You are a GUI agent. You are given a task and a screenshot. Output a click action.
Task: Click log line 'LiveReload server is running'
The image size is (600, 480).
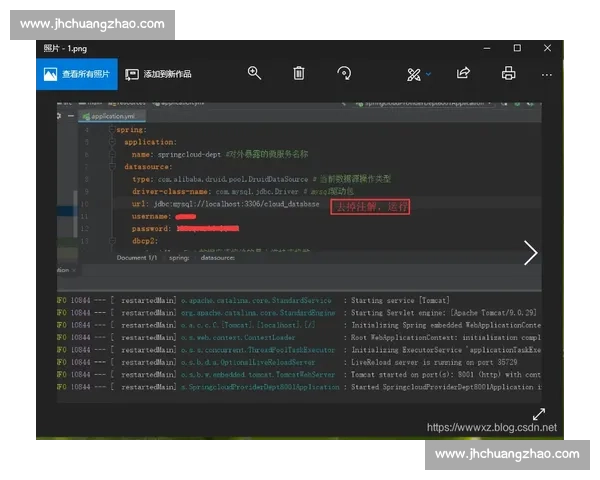(434, 362)
